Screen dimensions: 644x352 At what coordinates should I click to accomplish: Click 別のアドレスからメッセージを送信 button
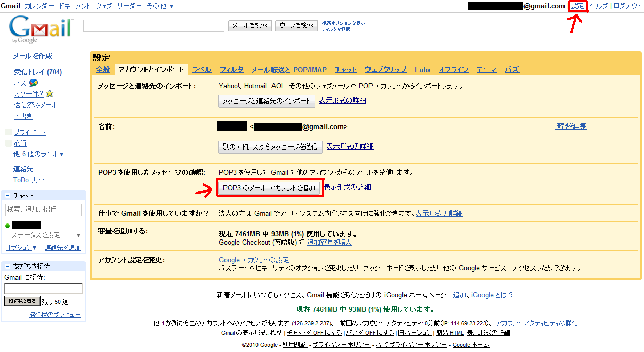point(270,147)
